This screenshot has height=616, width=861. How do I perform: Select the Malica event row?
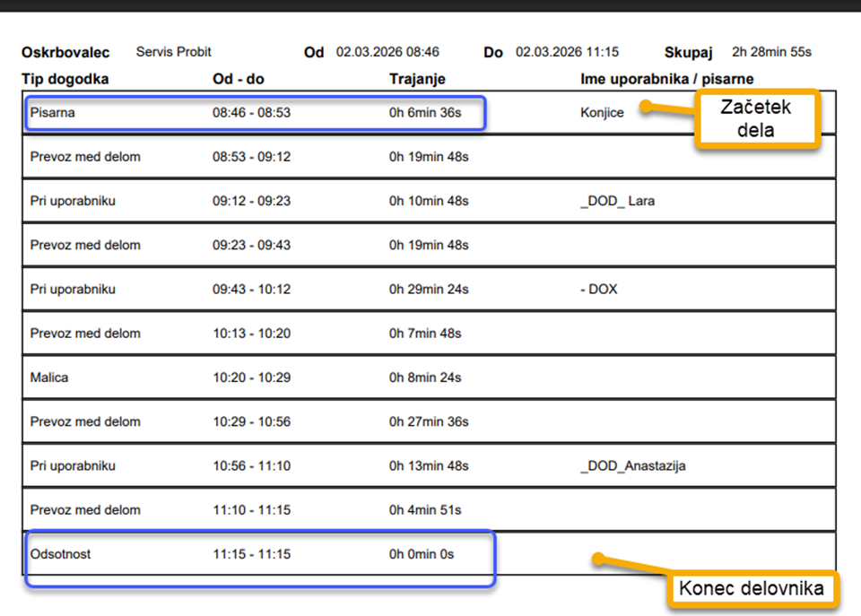tap(48, 377)
